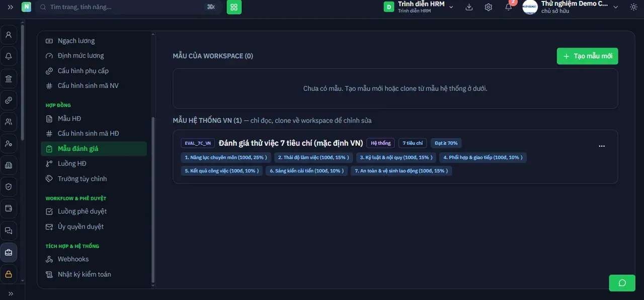644x300 pixels.
Task: Open notifications bell with badge 2
Action: pos(509,7)
